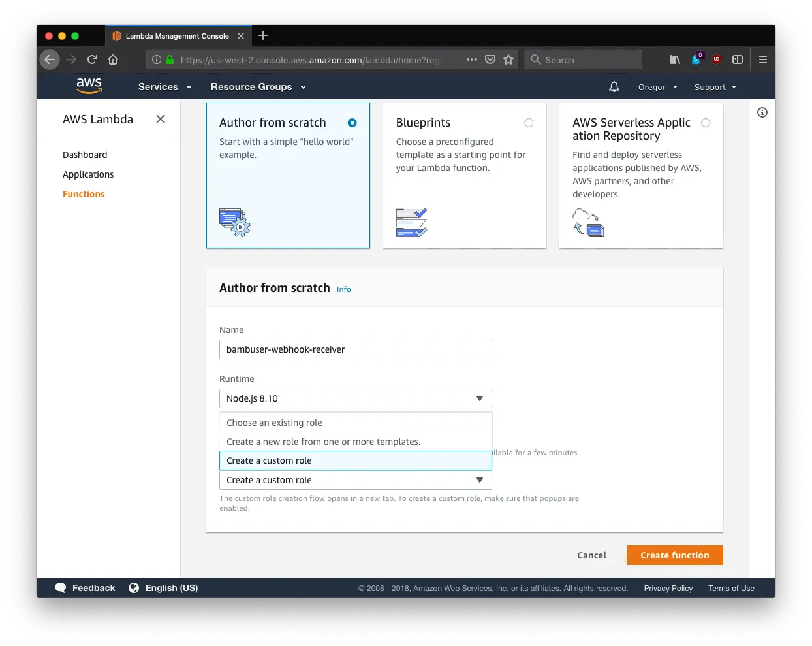Viewport: 812px width, 646px height.
Task: Open the Firefox hamburger menu
Action: click(x=762, y=59)
